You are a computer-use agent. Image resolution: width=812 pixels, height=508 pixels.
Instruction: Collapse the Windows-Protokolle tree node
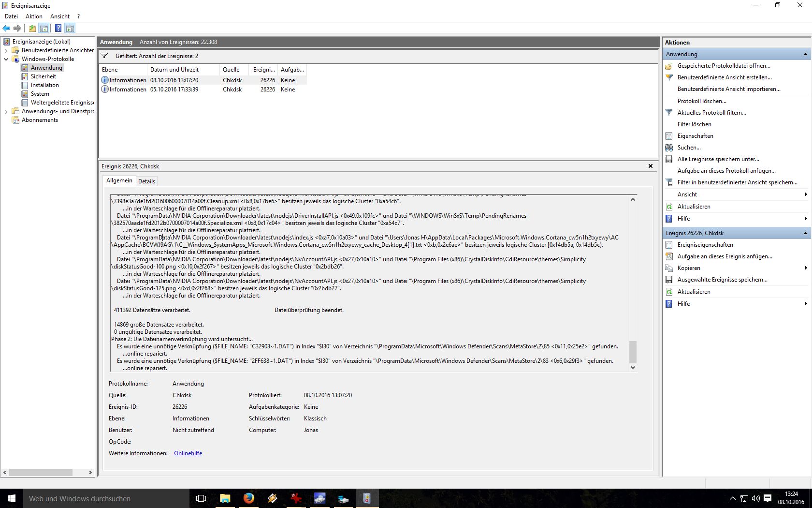(x=6, y=59)
